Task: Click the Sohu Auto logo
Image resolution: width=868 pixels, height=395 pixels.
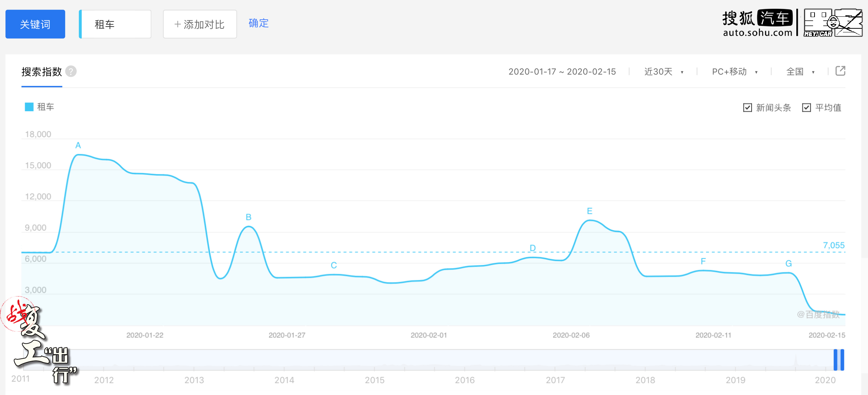Action: pos(757,23)
